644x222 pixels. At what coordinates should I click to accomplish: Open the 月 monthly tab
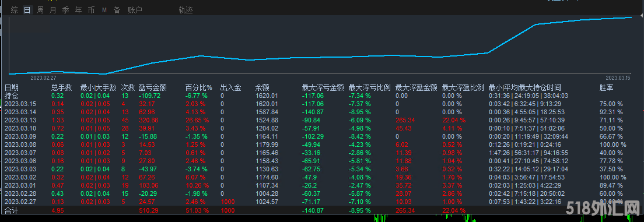click(52, 10)
